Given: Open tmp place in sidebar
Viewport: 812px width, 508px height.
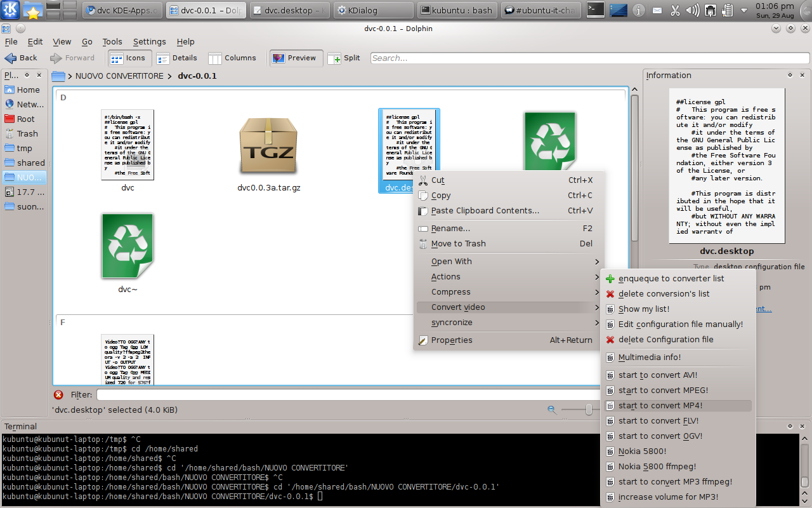Looking at the screenshot, I should coord(24,148).
